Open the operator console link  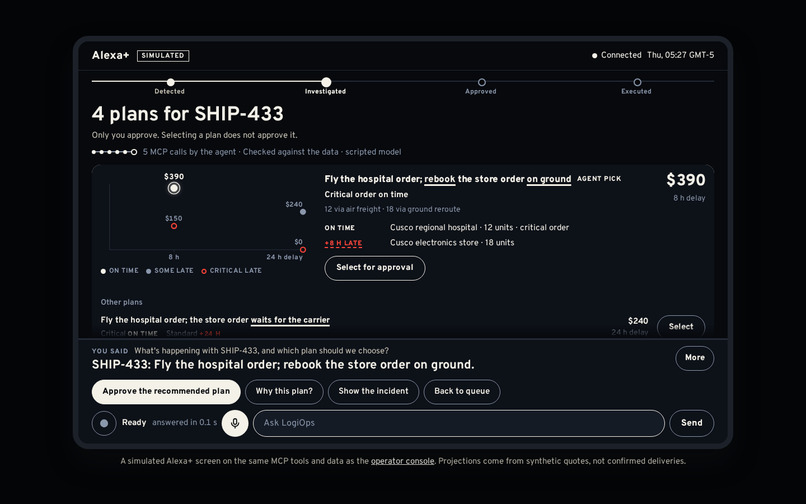click(402, 461)
